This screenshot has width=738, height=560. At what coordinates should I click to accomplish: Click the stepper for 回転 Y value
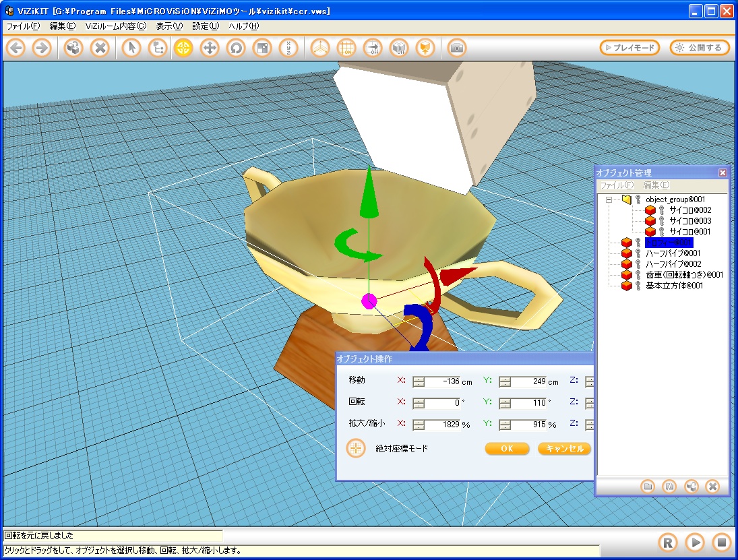pos(505,403)
